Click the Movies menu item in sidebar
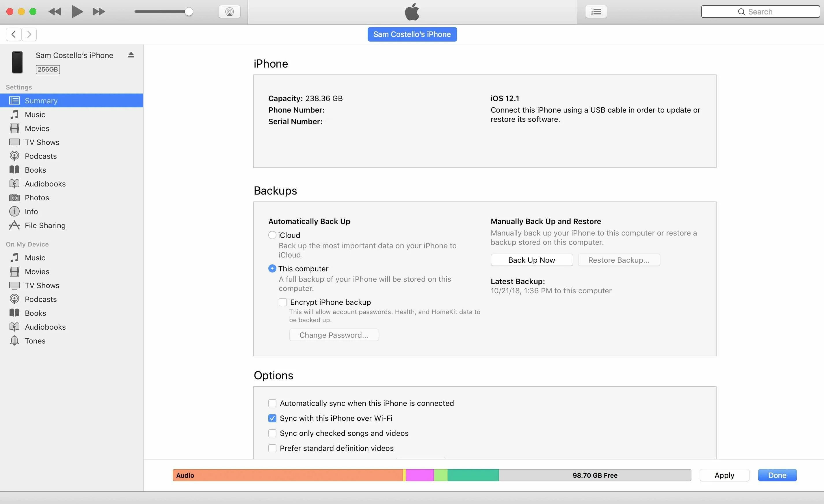This screenshot has width=824, height=504. coord(37,128)
